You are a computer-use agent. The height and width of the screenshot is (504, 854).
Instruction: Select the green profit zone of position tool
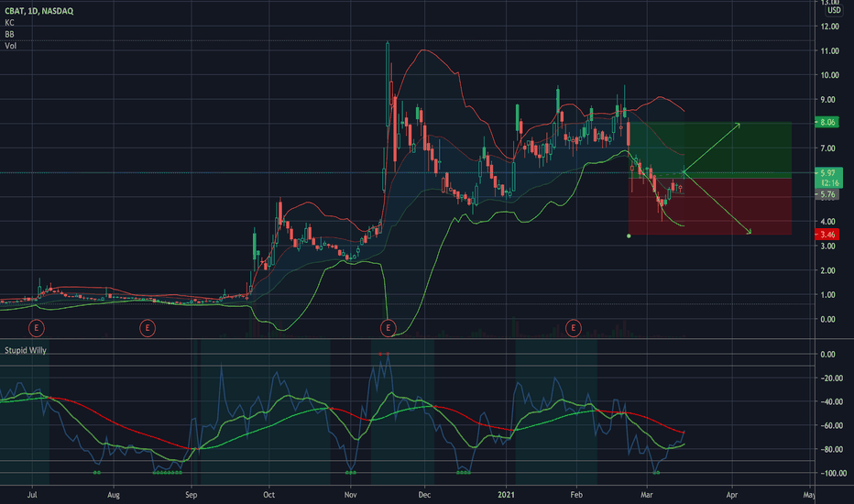pyautogui.click(x=710, y=150)
